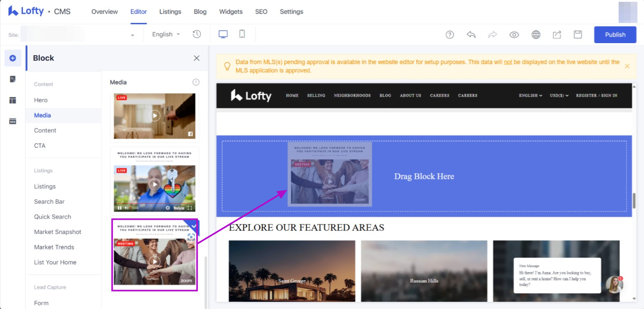The height and width of the screenshot is (309, 644).
Task: Select the Zoom meeting media block thumbnail
Action: click(154, 254)
